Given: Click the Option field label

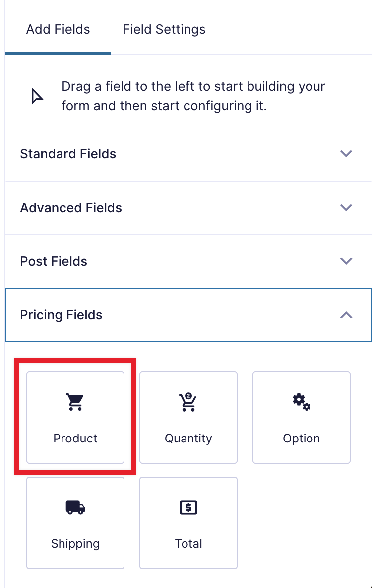Looking at the screenshot, I should pyautogui.click(x=301, y=439).
